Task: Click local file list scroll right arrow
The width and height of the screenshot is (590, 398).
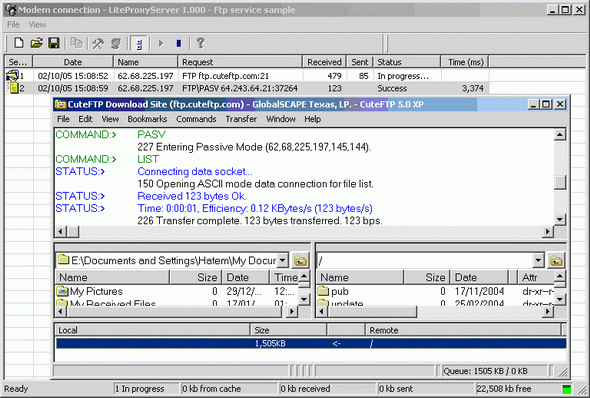Action: [x=292, y=311]
